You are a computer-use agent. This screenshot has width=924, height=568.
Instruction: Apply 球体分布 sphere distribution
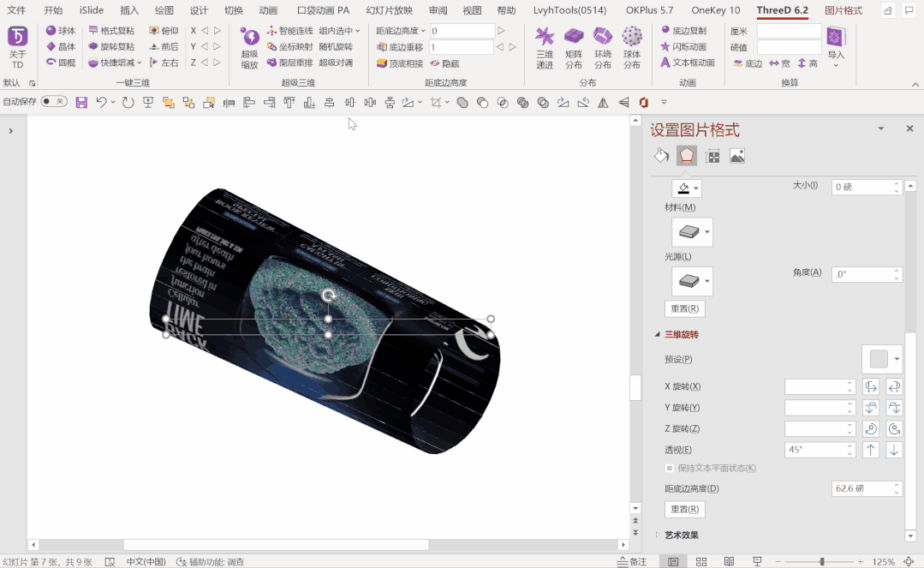point(632,48)
